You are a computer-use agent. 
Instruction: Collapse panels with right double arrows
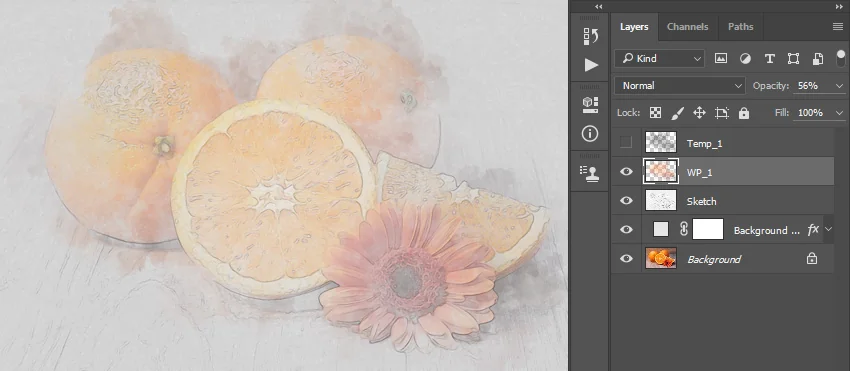(840, 7)
